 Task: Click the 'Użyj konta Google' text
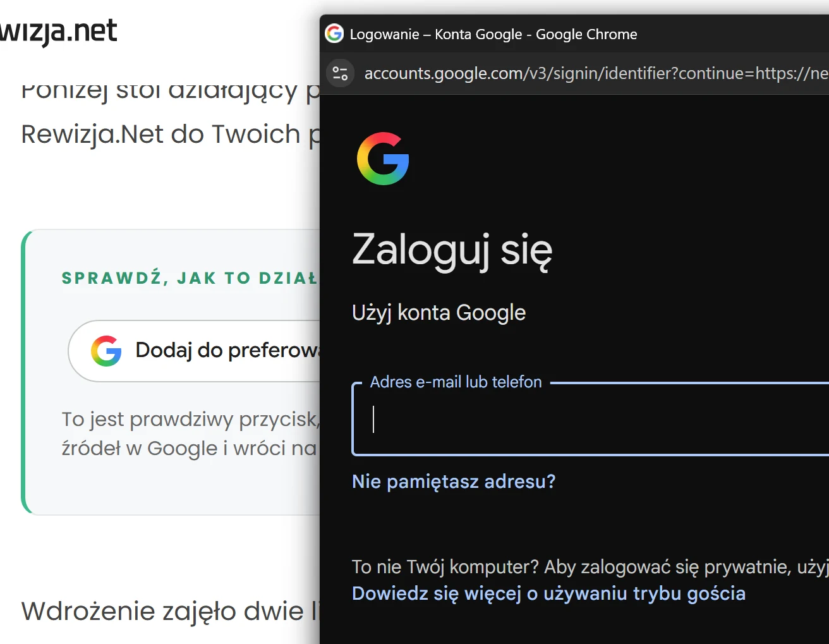[439, 313]
